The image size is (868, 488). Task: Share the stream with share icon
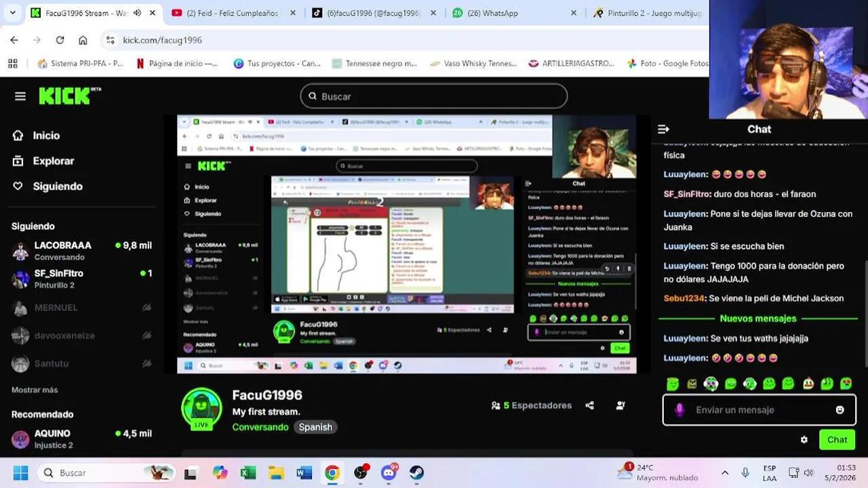point(589,405)
